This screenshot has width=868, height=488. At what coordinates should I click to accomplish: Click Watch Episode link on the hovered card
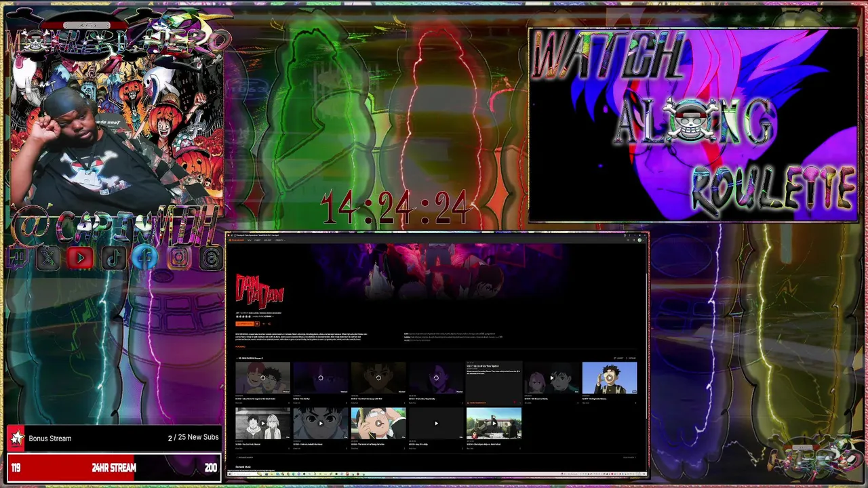[x=477, y=403]
